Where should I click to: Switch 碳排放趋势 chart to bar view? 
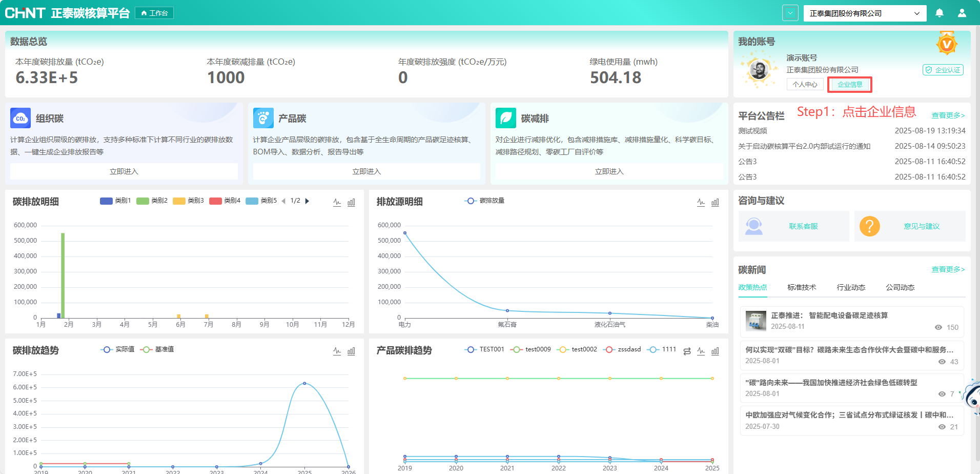click(x=351, y=351)
